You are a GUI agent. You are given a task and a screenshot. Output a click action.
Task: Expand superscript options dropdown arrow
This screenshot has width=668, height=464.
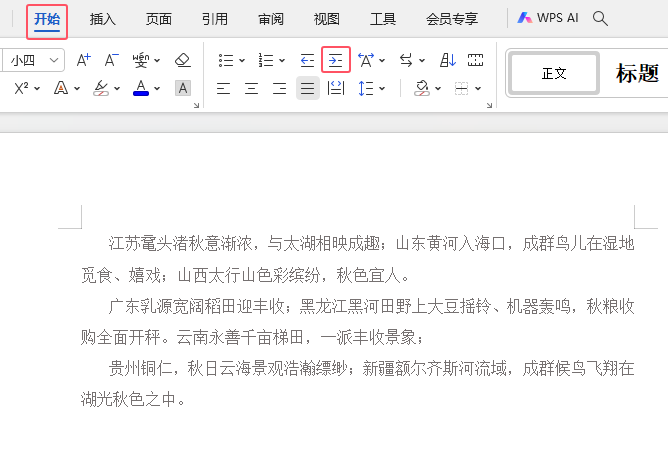pyautogui.click(x=37, y=89)
